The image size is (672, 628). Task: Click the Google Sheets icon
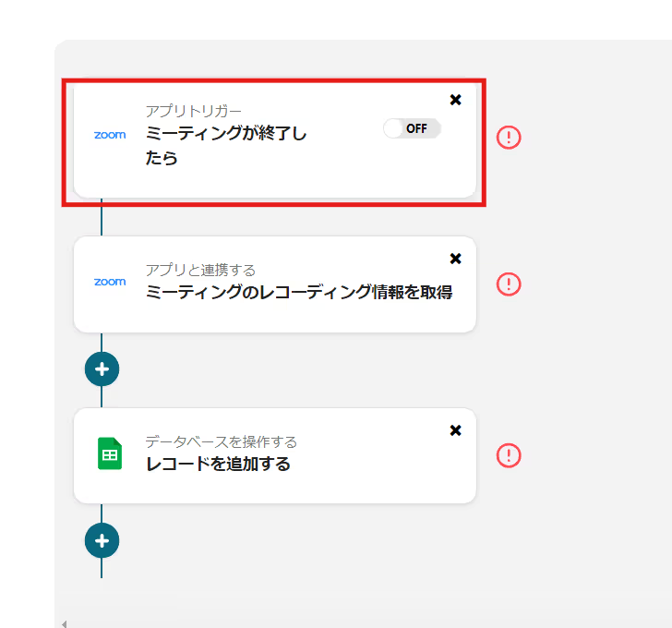point(110,454)
